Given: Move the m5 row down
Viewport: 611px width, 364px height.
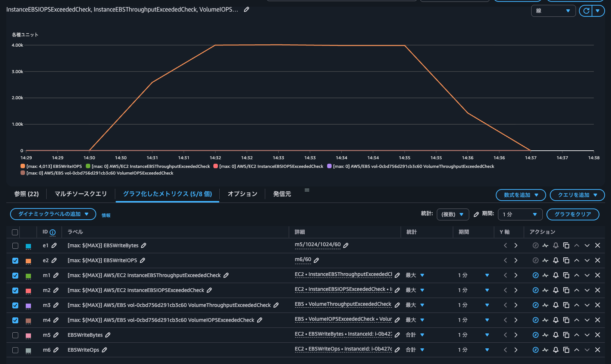Looking at the screenshot, I should [x=587, y=335].
